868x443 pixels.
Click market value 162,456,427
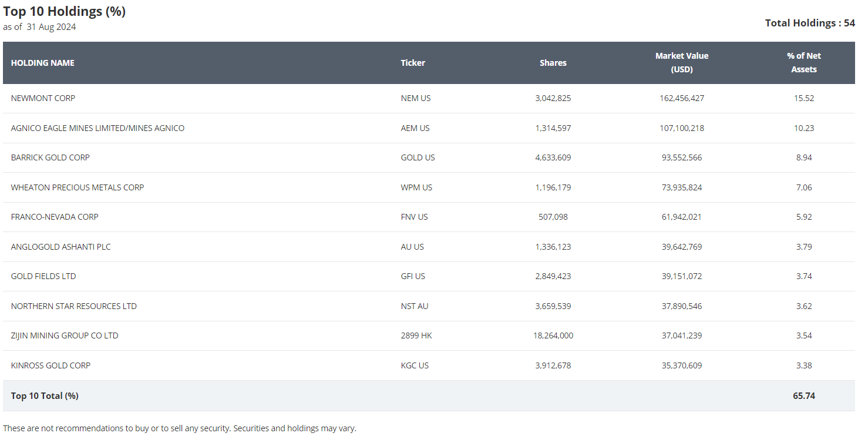[x=682, y=98]
